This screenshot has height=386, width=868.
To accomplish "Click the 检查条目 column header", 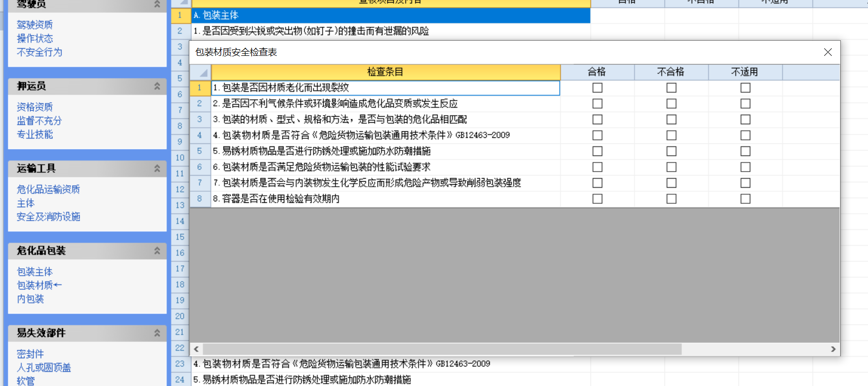I will coord(385,72).
